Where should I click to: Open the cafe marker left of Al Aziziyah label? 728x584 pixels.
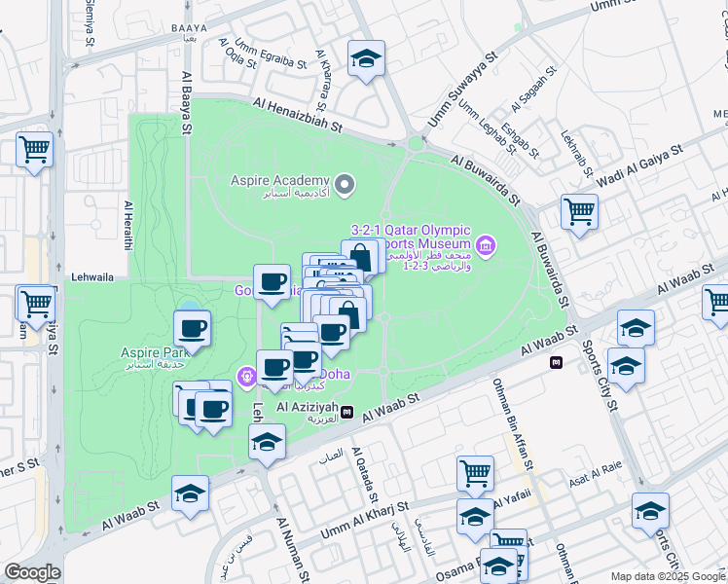point(274,369)
